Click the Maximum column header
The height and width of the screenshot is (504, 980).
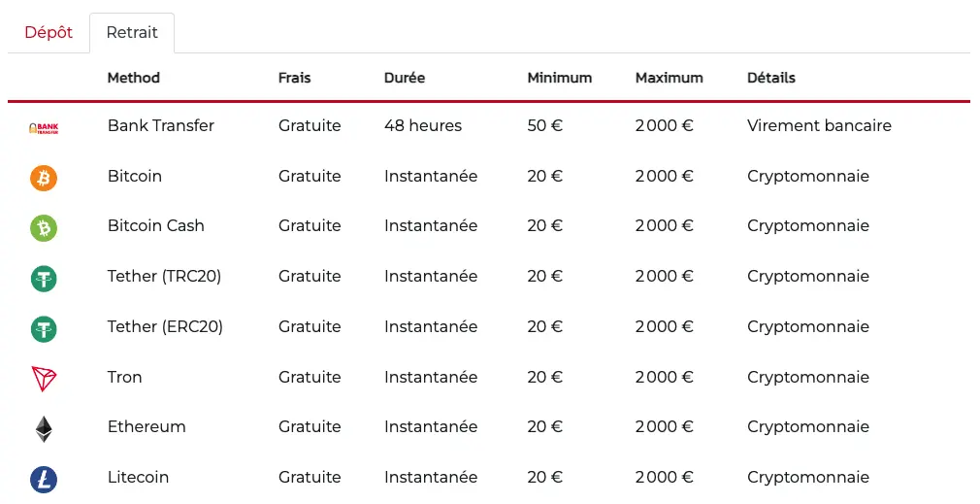tap(669, 78)
